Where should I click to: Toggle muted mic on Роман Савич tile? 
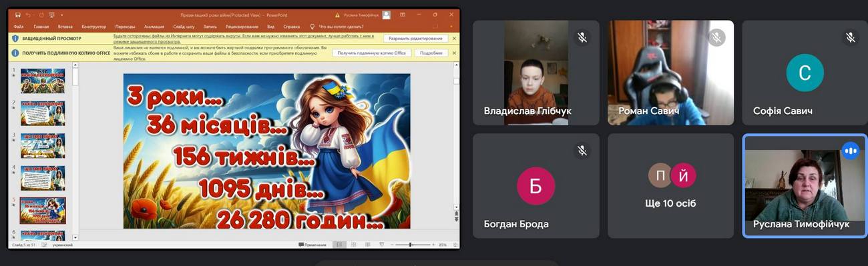tap(716, 37)
